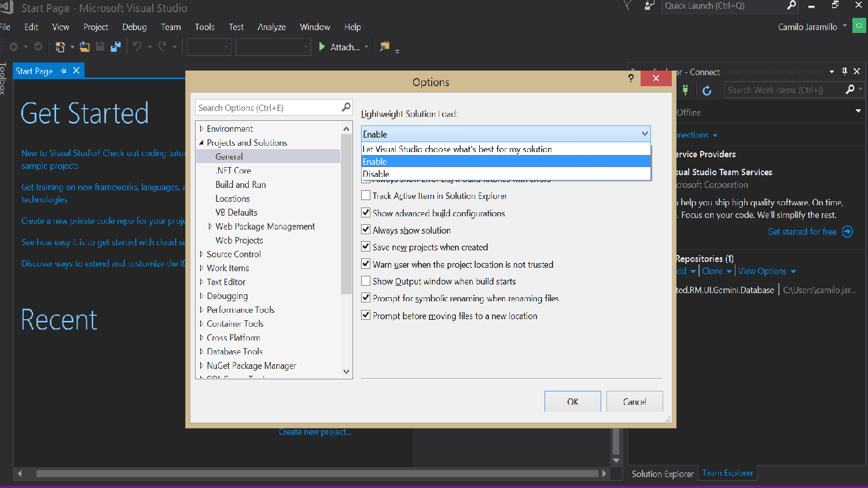
Task: Click the Cancel button in Options
Action: click(x=635, y=401)
